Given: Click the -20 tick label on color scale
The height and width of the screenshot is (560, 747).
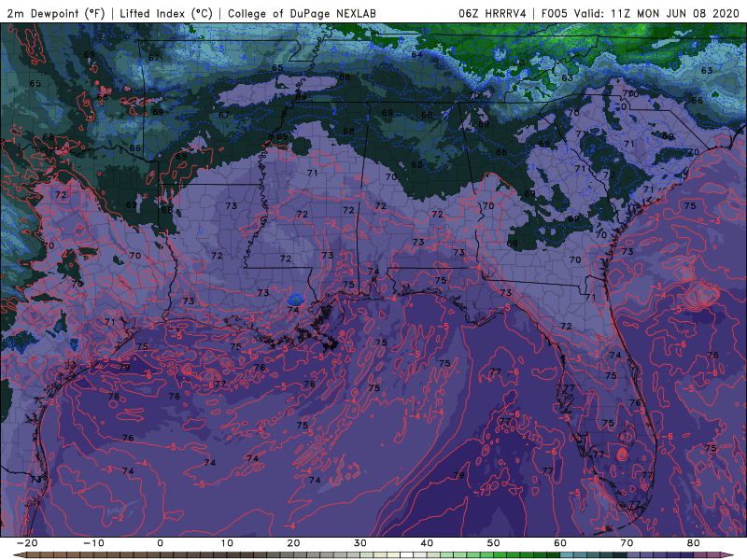Looking at the screenshot, I should click(x=27, y=543).
